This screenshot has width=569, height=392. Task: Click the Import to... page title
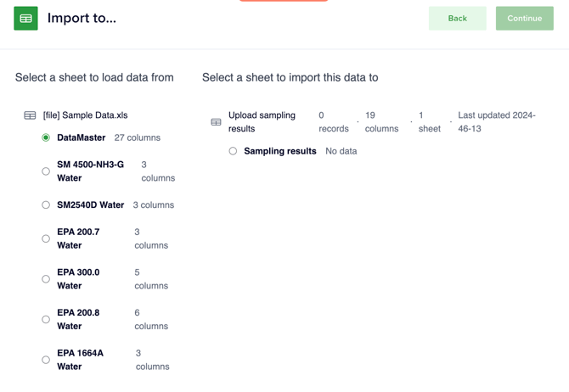82,18
